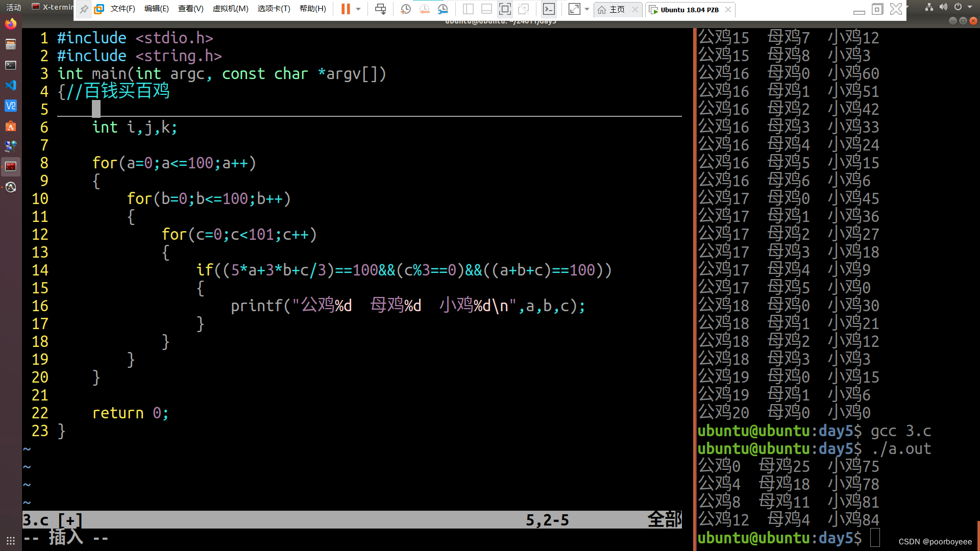Screen dimensions: 980x551
Task: Click Send Ctrl+Alt+Del icon
Action: tap(380, 9)
